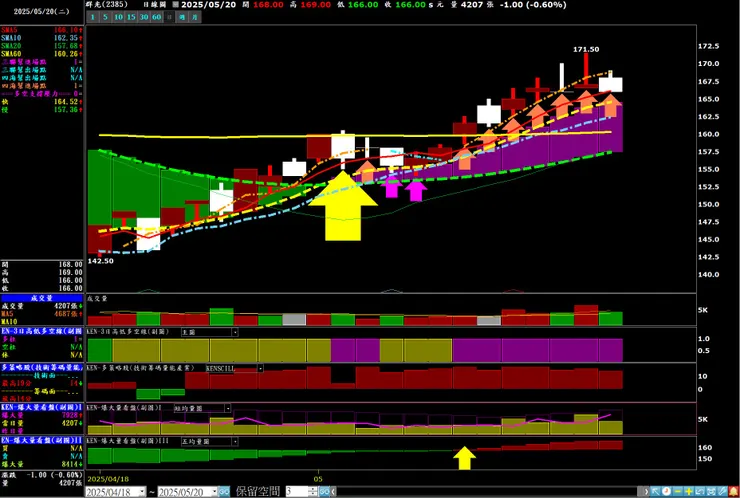Click the round clock icon in bottom toolbar
Screen dimensions: 740x498
point(666,491)
